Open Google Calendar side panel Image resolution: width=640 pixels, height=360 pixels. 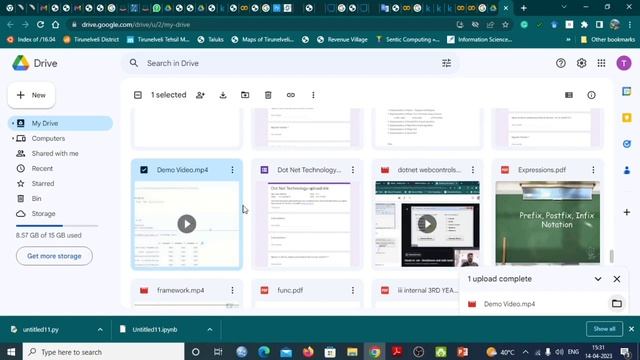tap(627, 91)
